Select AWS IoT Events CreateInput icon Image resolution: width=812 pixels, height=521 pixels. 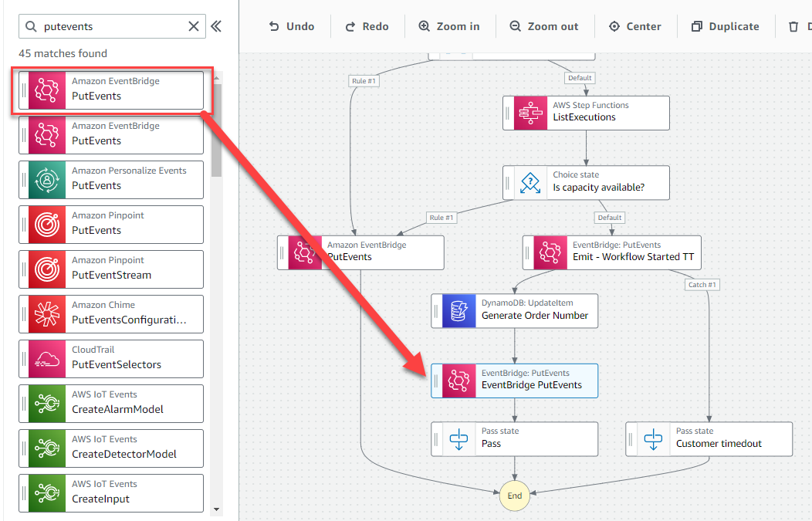pos(47,493)
